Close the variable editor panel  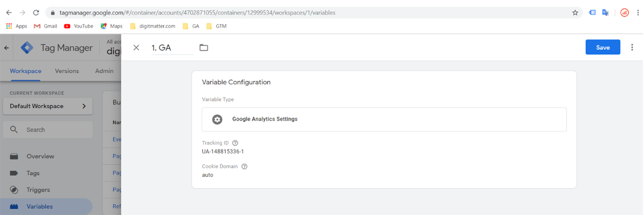point(136,47)
